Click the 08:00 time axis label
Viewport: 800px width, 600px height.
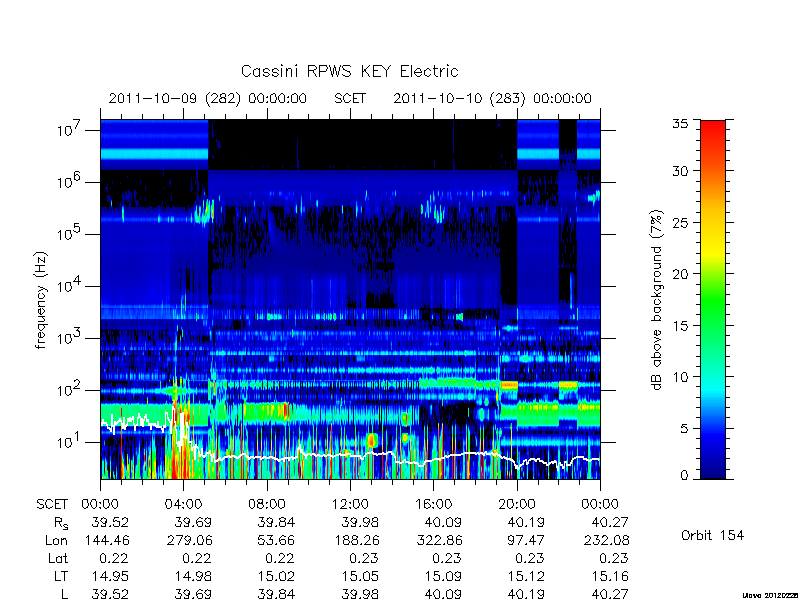click(x=267, y=504)
